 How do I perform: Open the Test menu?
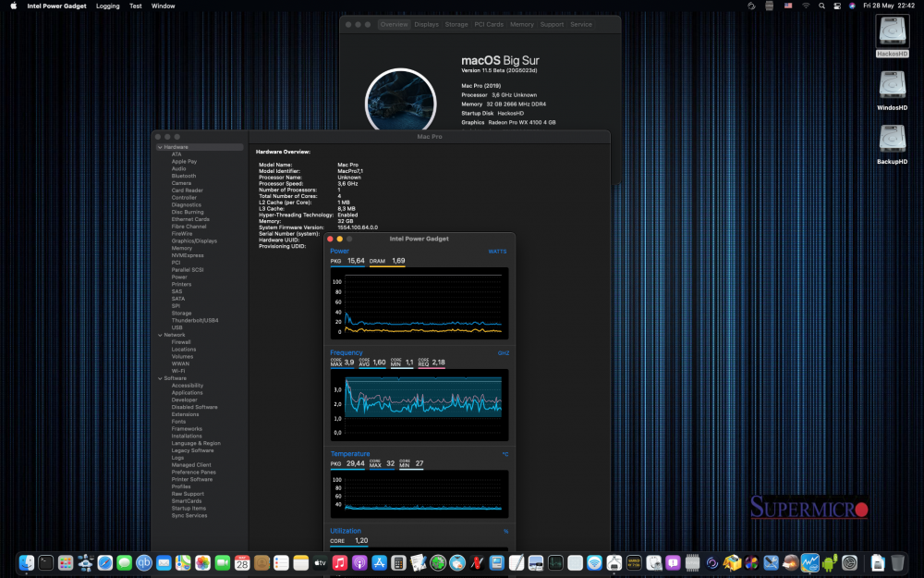pos(136,6)
